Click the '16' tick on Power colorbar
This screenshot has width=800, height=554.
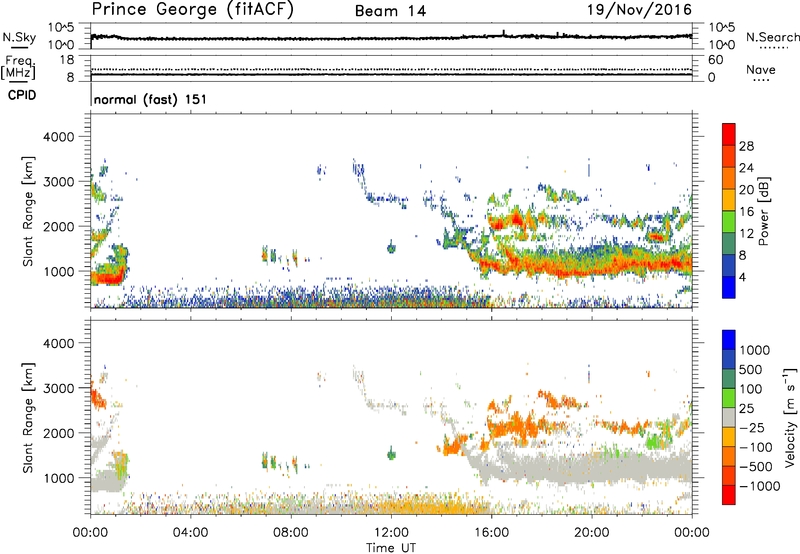click(746, 212)
